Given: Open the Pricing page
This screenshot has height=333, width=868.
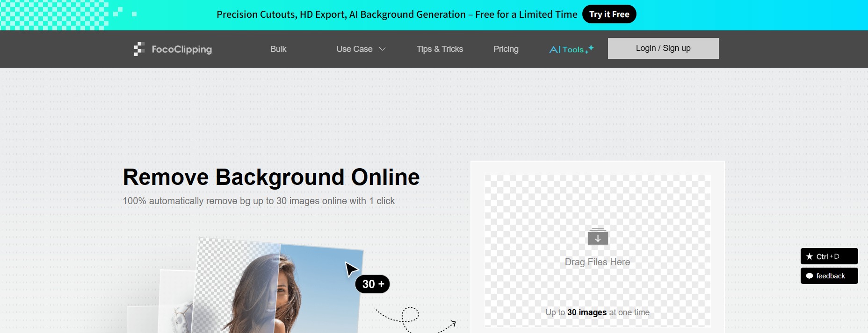Looking at the screenshot, I should click(506, 49).
